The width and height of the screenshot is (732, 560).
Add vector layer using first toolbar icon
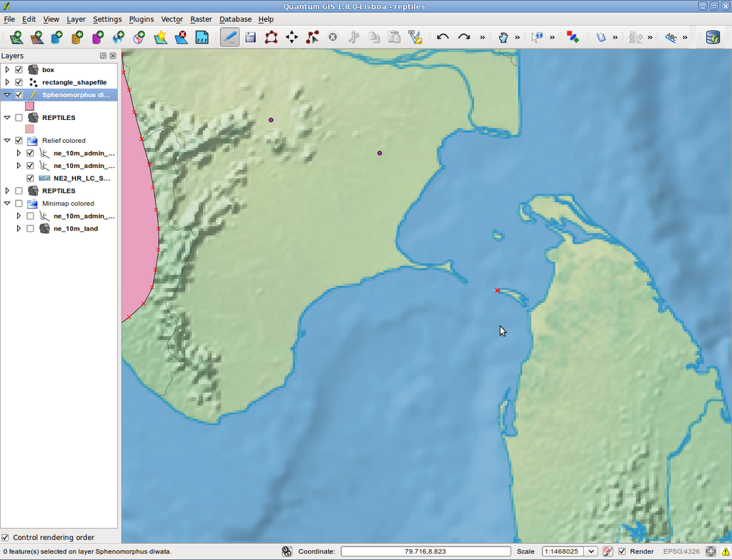tap(16, 37)
